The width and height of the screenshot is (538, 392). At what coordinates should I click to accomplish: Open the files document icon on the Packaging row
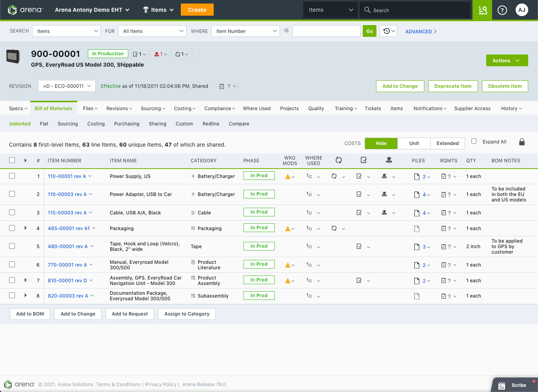pyautogui.click(x=416, y=228)
